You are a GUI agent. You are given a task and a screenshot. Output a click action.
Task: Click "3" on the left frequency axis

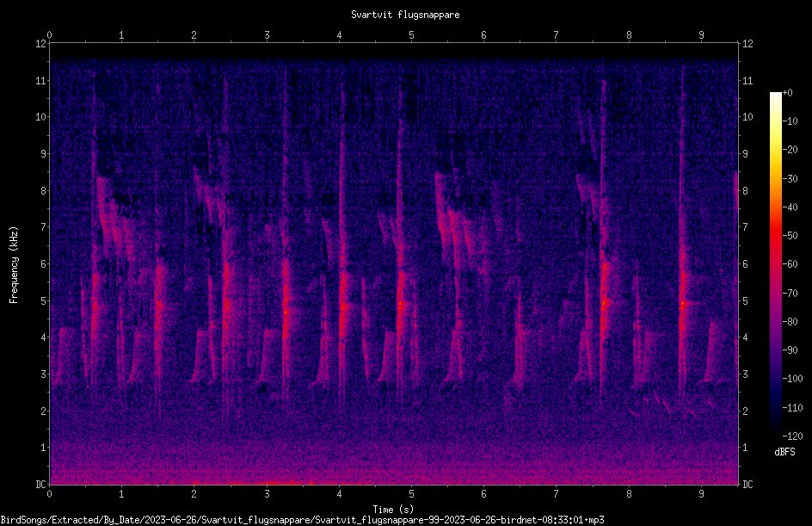click(x=43, y=374)
